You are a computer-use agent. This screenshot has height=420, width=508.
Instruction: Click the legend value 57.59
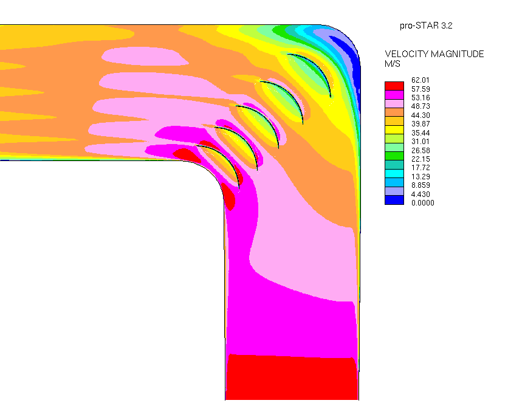pyautogui.click(x=420, y=89)
